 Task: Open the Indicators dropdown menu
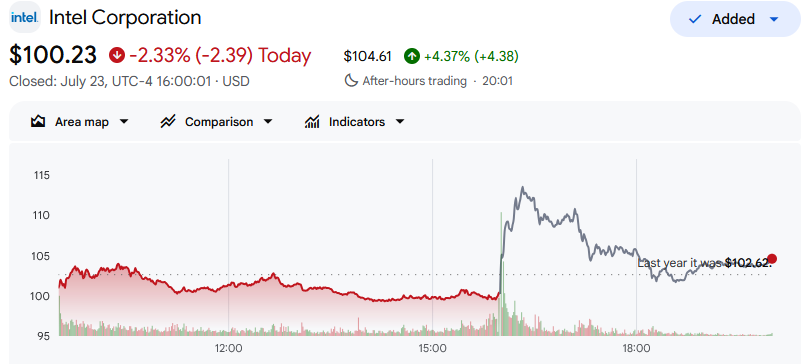354,122
